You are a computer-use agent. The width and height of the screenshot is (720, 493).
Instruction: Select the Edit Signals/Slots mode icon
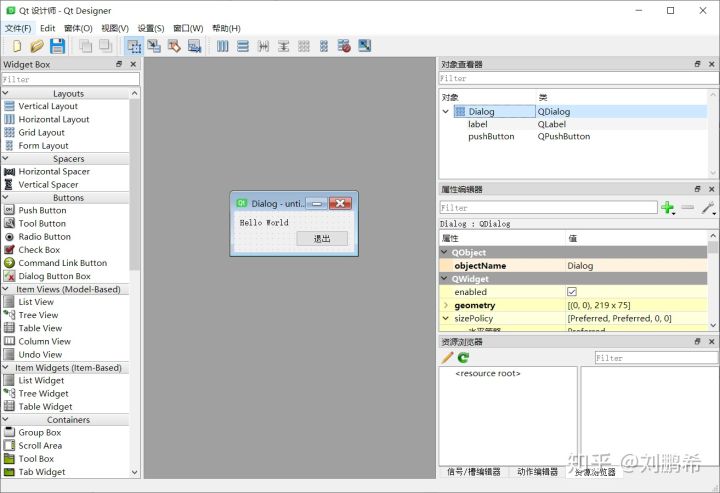click(x=154, y=46)
